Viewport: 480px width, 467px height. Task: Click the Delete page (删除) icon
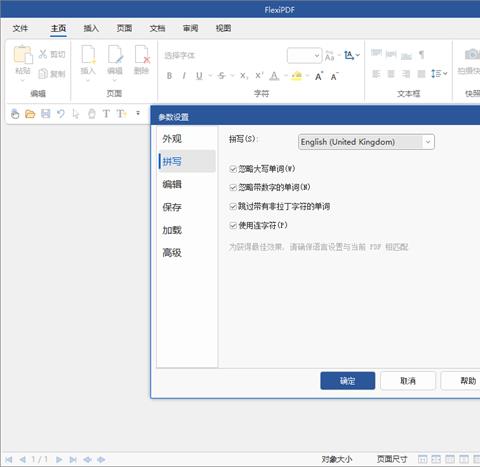[x=142, y=55]
